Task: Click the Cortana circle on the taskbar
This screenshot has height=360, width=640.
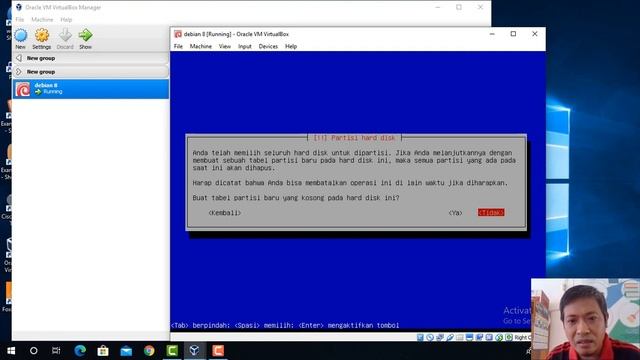Action: tap(33, 351)
